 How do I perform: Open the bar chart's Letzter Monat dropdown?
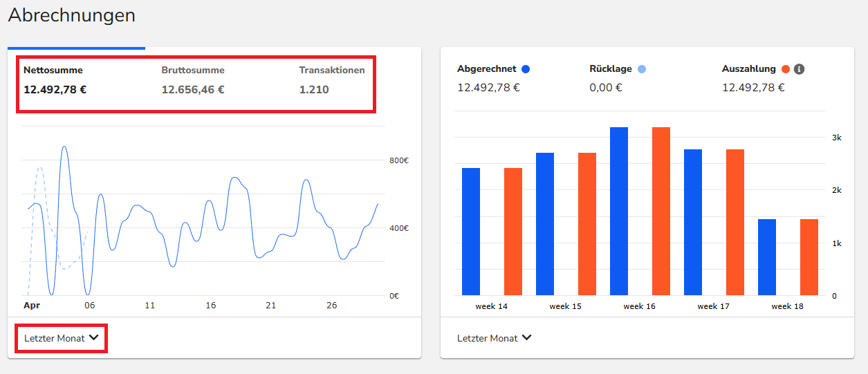(495, 338)
